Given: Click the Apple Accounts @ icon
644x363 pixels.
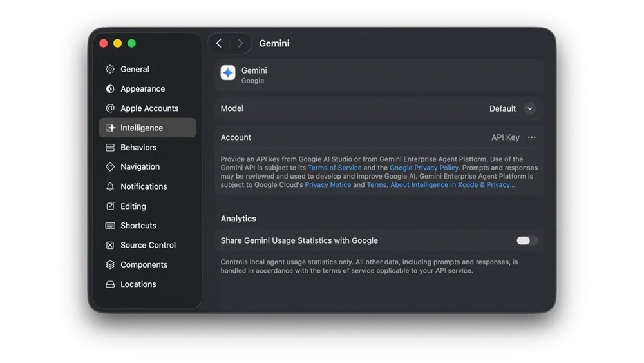Looking at the screenshot, I should pos(110,108).
